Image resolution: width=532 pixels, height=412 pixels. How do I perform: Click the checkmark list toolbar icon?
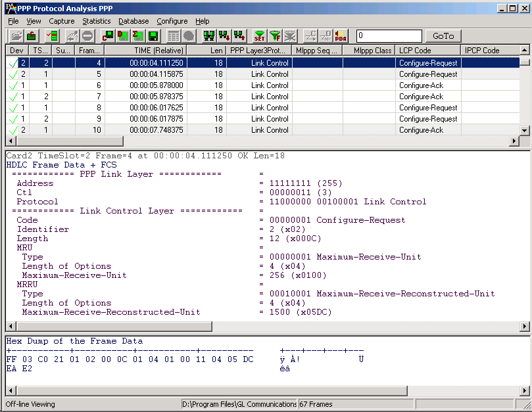pos(52,35)
